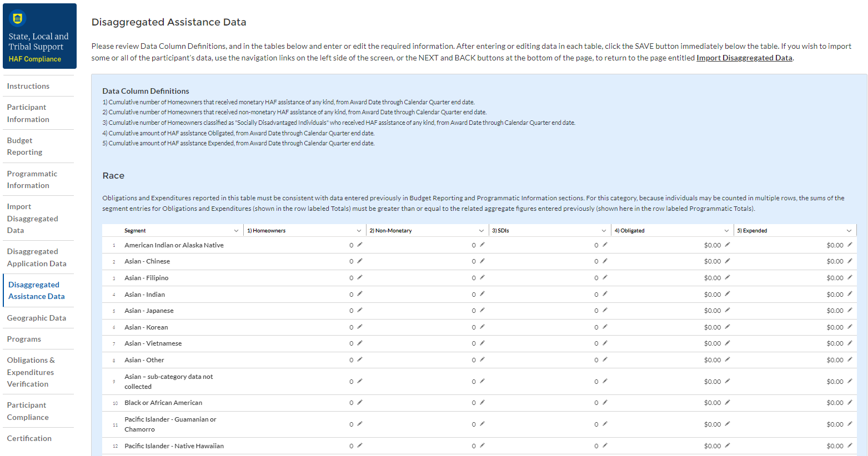Edit Non-Monetary value for Asian - Other row
This screenshot has width=868, height=456.
tap(482, 359)
